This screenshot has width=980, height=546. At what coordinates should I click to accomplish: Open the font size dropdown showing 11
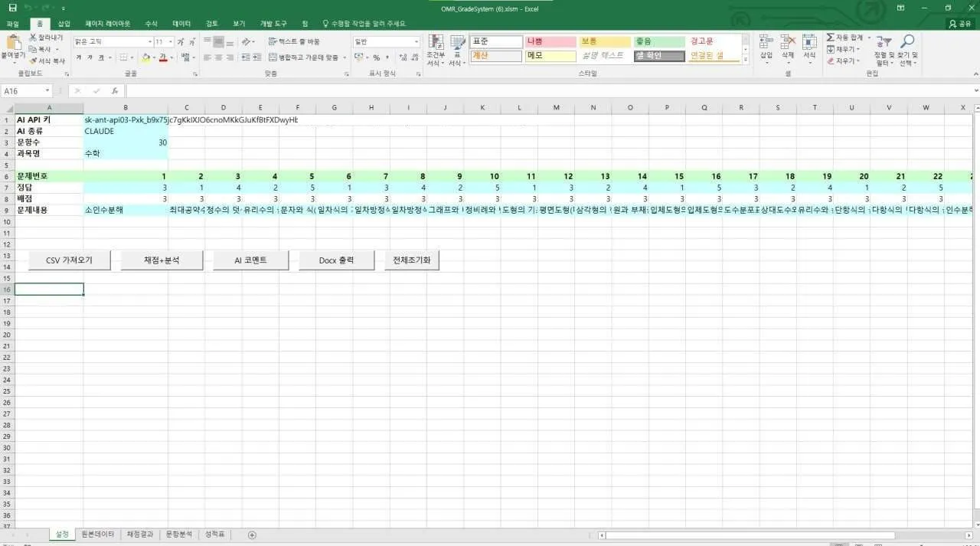click(171, 42)
